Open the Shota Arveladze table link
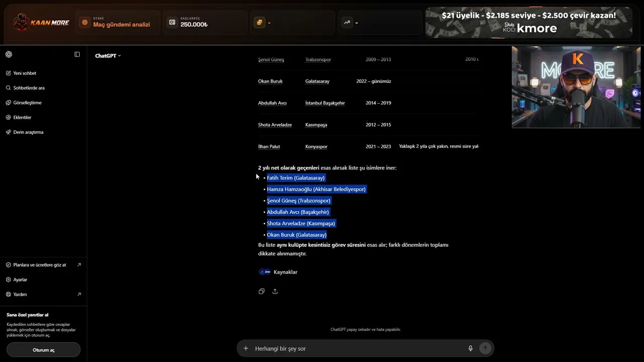644x362 pixels. click(x=275, y=125)
